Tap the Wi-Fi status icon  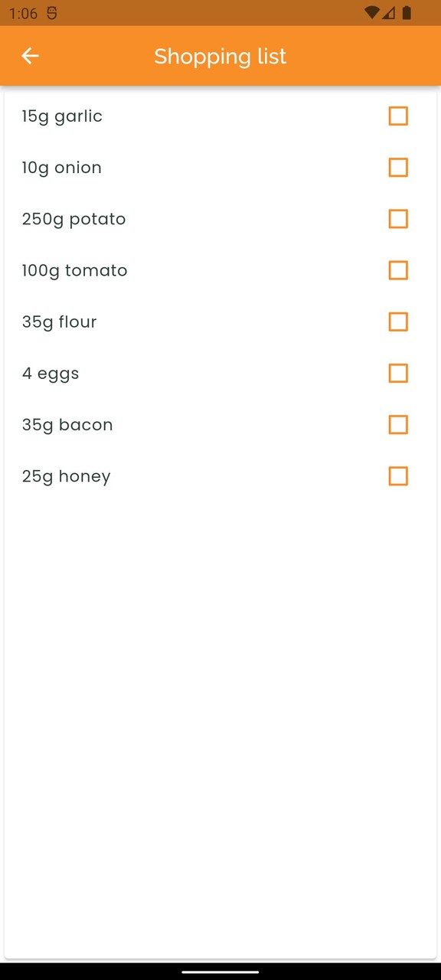tap(372, 13)
